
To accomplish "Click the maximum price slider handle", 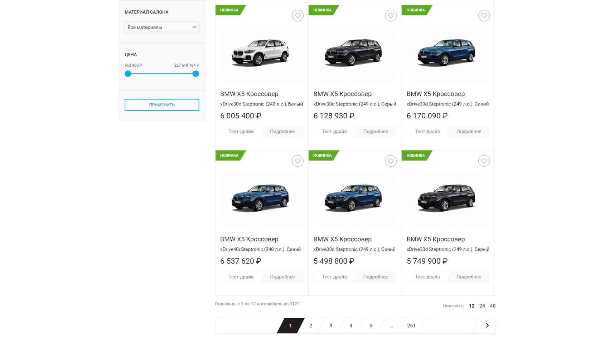I will (195, 74).
